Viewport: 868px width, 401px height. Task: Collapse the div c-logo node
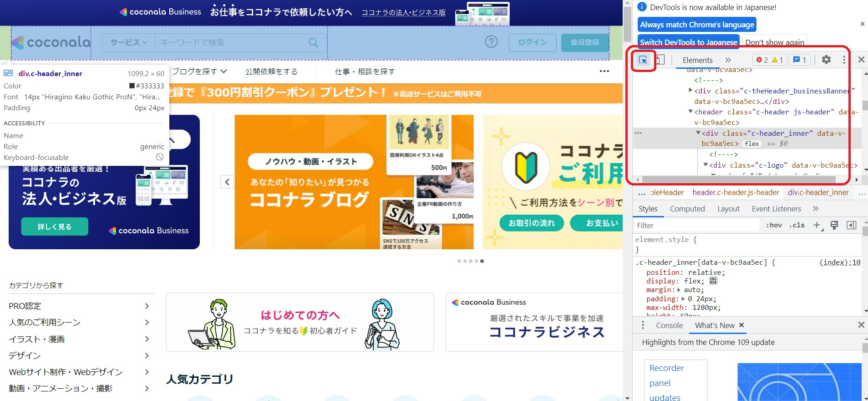[706, 165]
